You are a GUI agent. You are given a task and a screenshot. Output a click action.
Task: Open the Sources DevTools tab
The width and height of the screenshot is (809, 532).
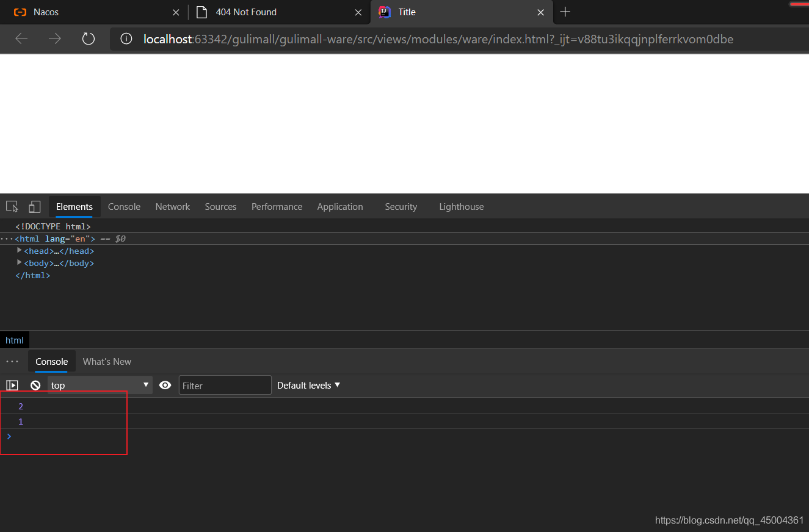tap(220, 207)
